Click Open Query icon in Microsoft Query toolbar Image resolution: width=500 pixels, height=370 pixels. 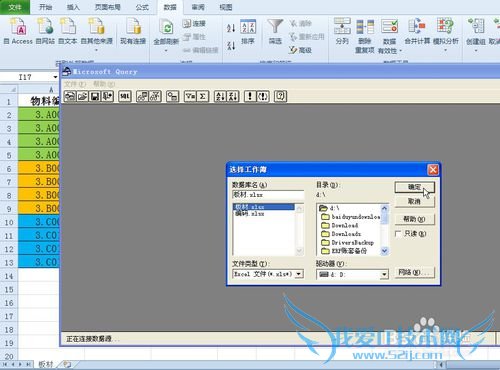(x=82, y=96)
